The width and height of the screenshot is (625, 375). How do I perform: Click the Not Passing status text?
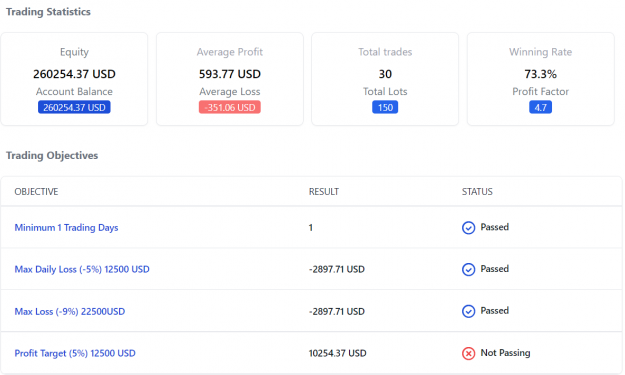(x=505, y=353)
